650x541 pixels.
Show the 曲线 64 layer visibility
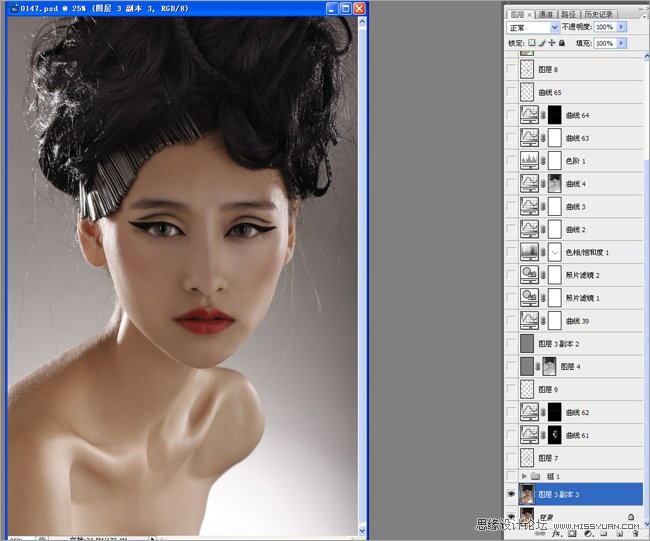(x=513, y=115)
